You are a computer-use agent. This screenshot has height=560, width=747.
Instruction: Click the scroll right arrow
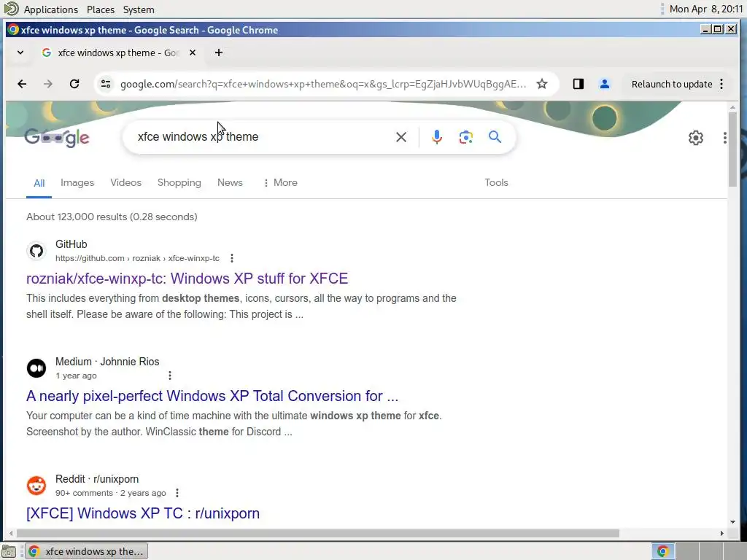click(721, 533)
